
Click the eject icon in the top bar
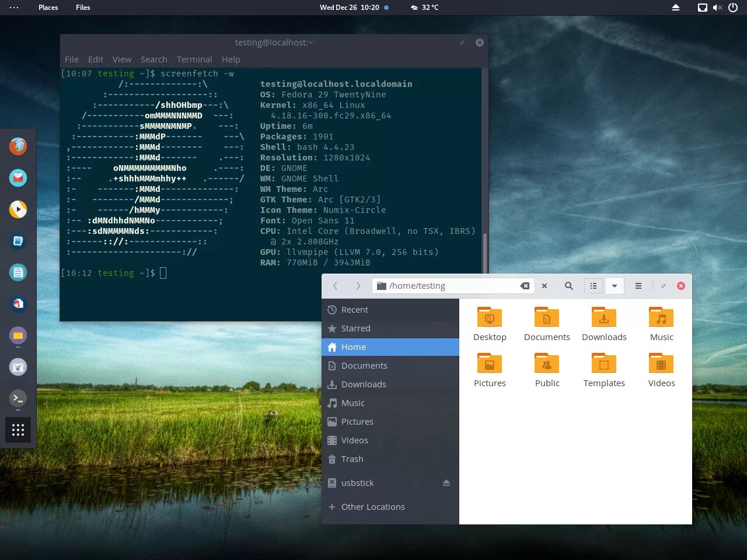click(x=676, y=8)
